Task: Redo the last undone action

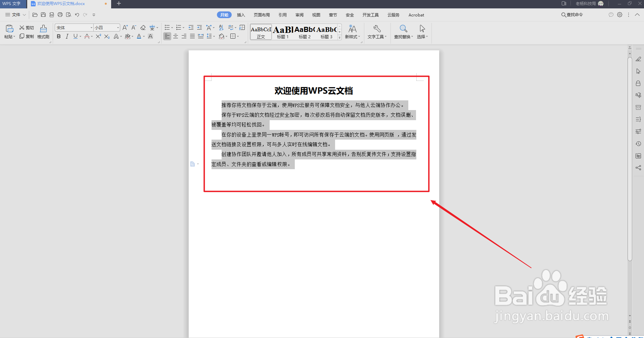Action: click(x=85, y=15)
